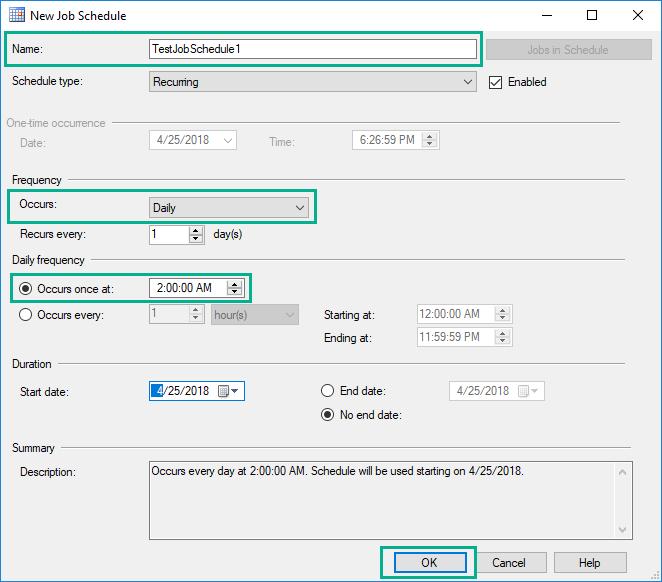
Task: Select the Occurs every radio button
Action: [25, 315]
